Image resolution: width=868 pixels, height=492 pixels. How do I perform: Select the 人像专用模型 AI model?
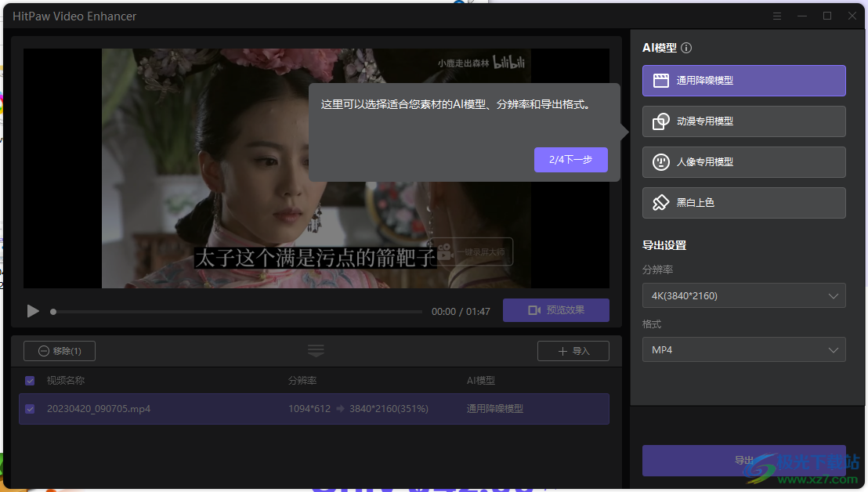[743, 162]
